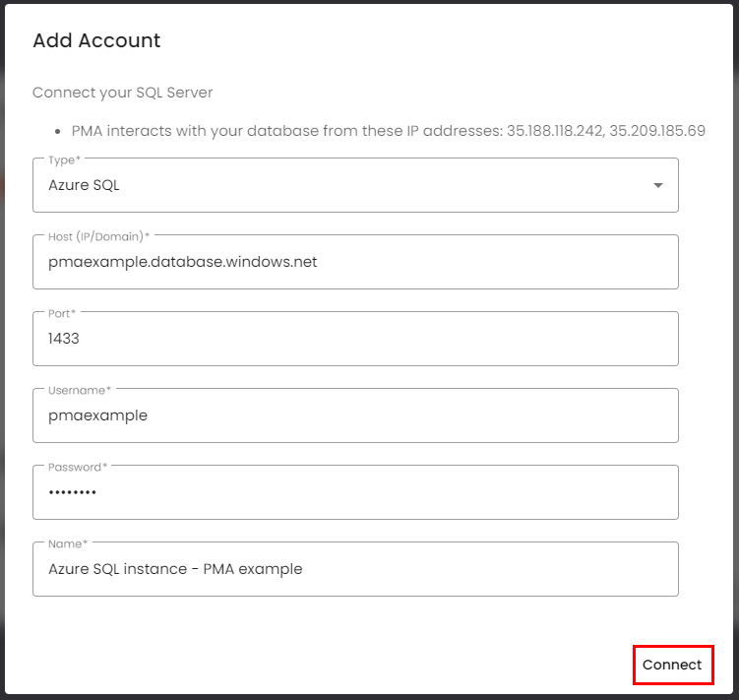Image resolution: width=739 pixels, height=700 pixels.
Task: Click the Username field with pmaexample
Action: coord(354,415)
